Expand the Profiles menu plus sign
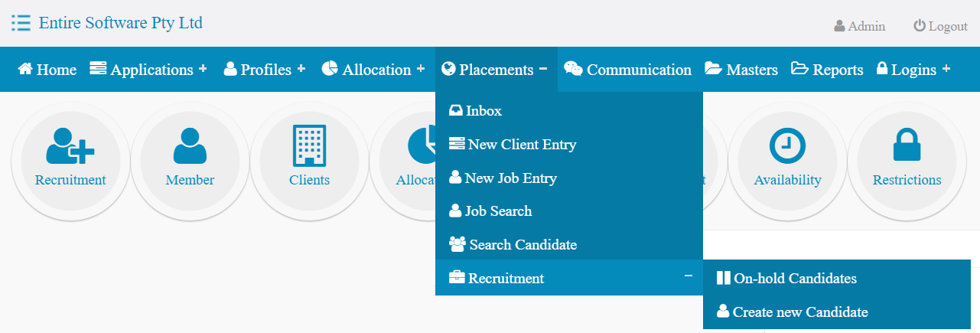Viewport: 980px width, 333px height. 301,68
